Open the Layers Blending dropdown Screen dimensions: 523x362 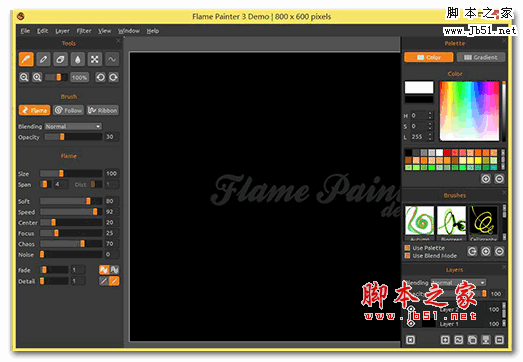pyautogui.click(x=458, y=283)
